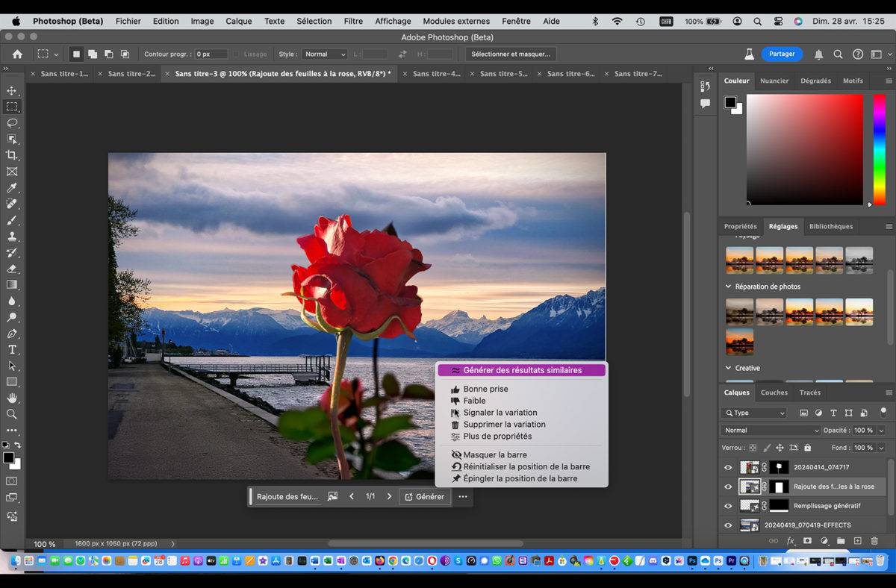The height and width of the screenshot is (588, 896).
Task: Select the Lasso tool
Action: coord(11,123)
